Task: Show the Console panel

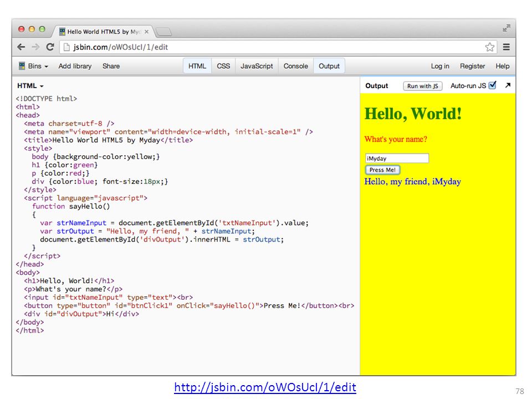Action: click(x=295, y=66)
